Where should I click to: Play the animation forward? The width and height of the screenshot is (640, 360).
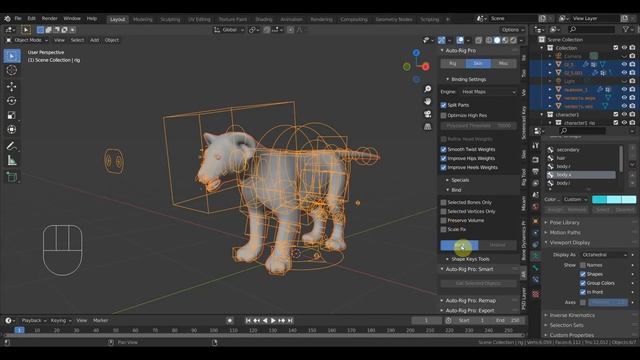click(273, 321)
